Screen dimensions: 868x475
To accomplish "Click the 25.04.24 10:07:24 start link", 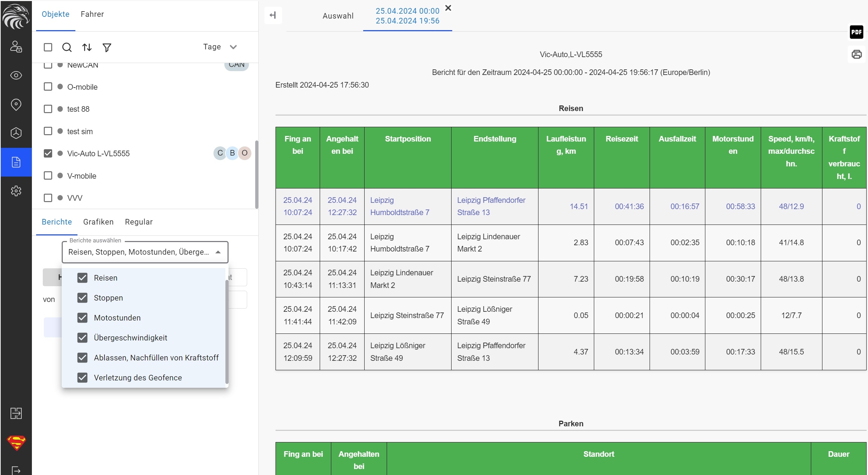I will [298, 206].
